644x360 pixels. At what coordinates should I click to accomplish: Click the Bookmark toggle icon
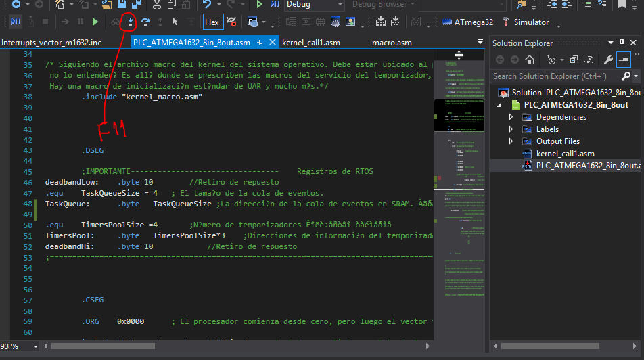point(622,5)
